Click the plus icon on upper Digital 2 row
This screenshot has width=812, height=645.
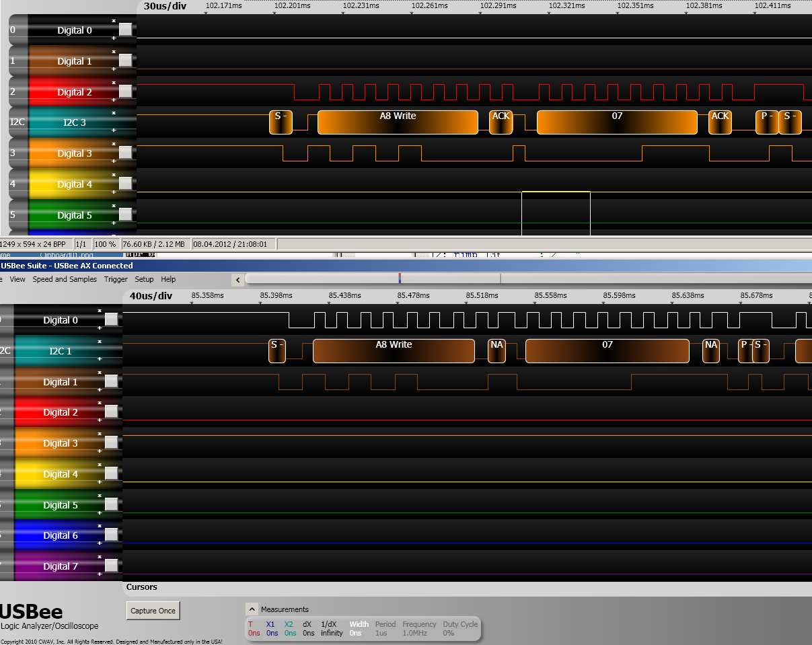(x=114, y=100)
